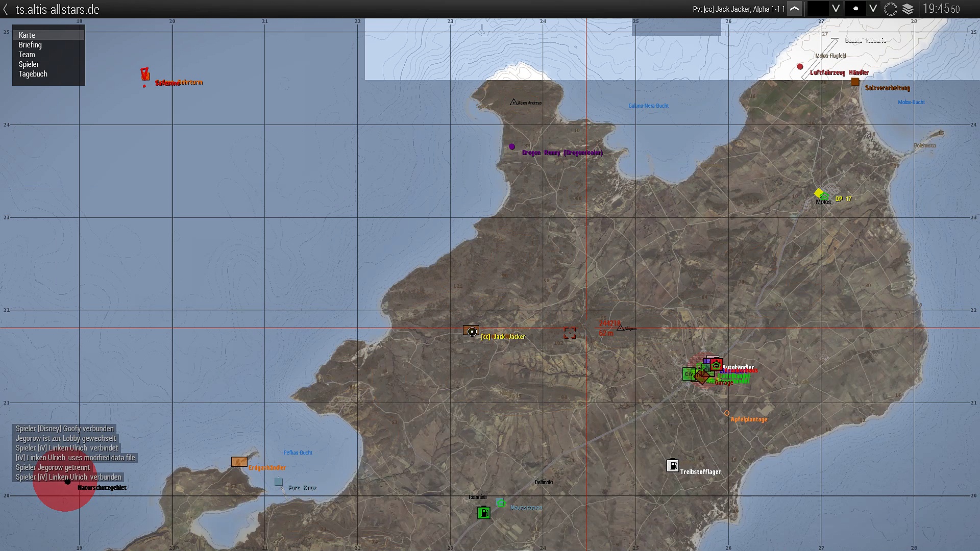
Task: Toggle the map textures layers icon
Action: point(908,9)
